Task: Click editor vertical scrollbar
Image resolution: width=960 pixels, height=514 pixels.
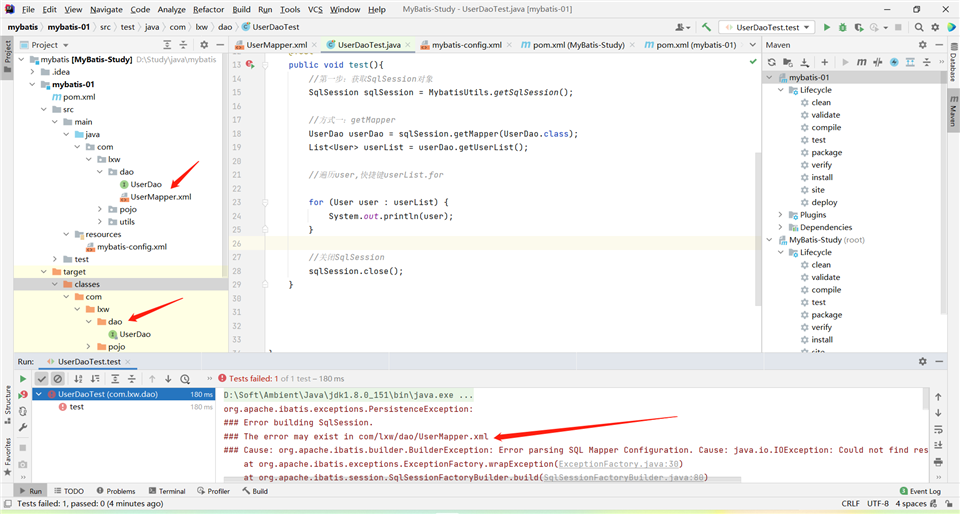Action: [758, 229]
